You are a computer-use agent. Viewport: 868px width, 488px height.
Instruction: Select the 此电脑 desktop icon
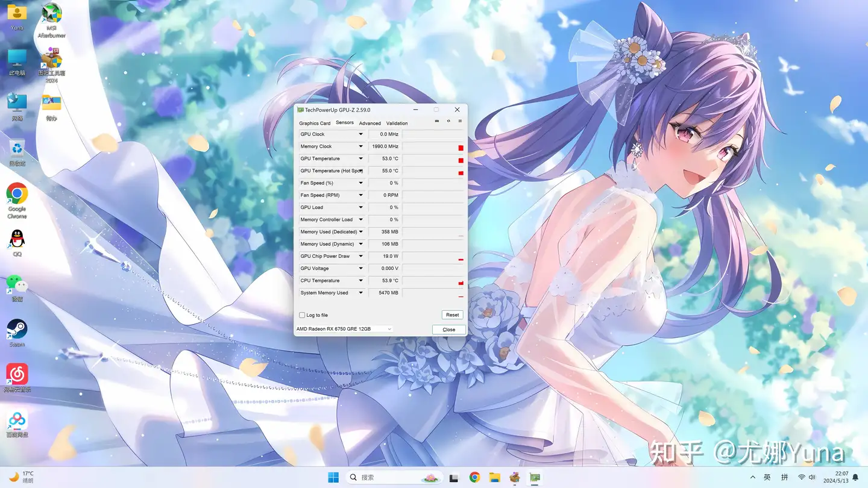[17, 62]
